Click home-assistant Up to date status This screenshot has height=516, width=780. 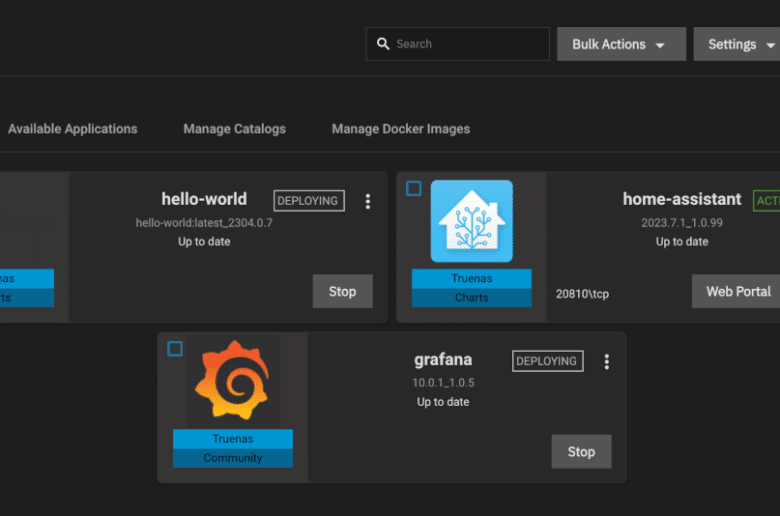pyautogui.click(x=682, y=241)
